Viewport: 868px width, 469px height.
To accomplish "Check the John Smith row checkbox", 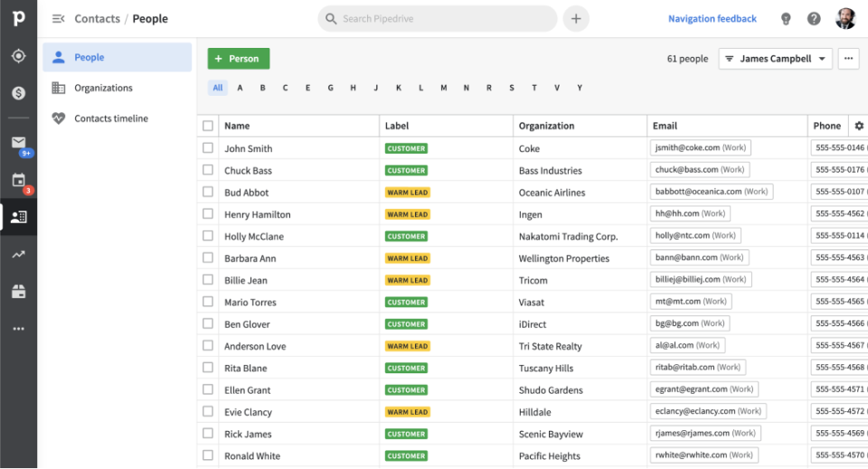I will pos(208,147).
